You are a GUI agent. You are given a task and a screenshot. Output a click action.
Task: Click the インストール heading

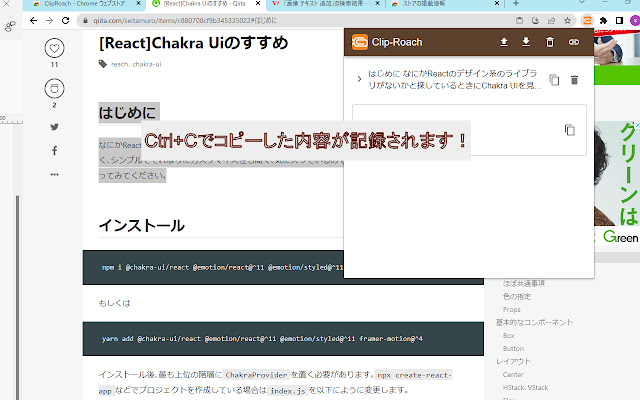tap(142, 225)
